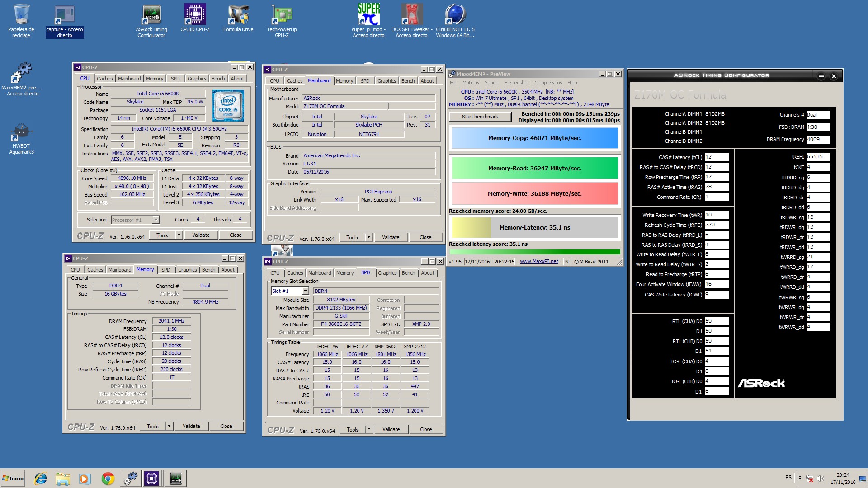Click the Memory-Latency result bar
This screenshot has width=868, height=488.
coord(535,227)
